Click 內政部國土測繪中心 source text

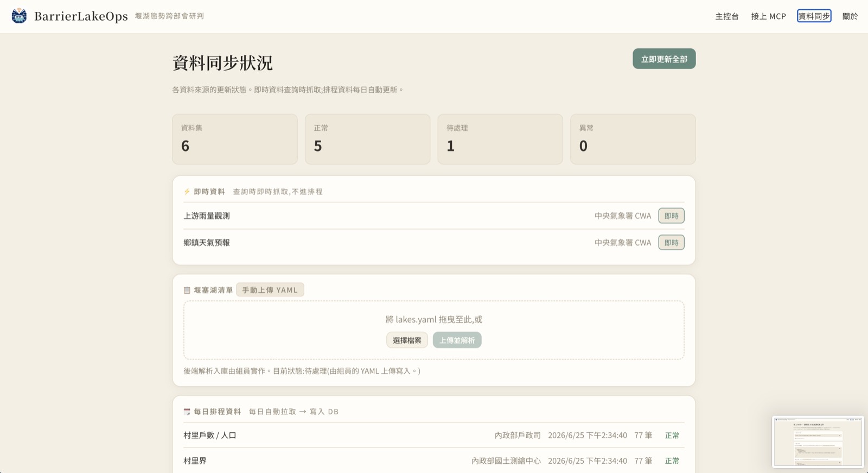click(506, 461)
